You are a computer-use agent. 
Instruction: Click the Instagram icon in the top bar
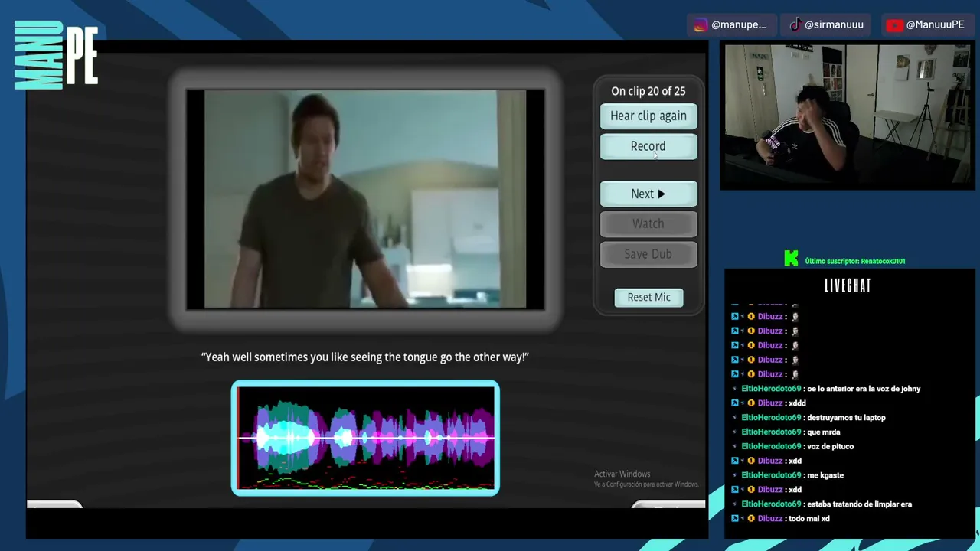[701, 25]
